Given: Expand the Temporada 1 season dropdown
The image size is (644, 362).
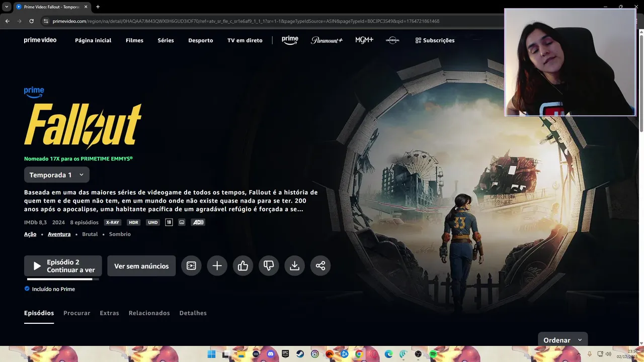Looking at the screenshot, I should [57, 175].
